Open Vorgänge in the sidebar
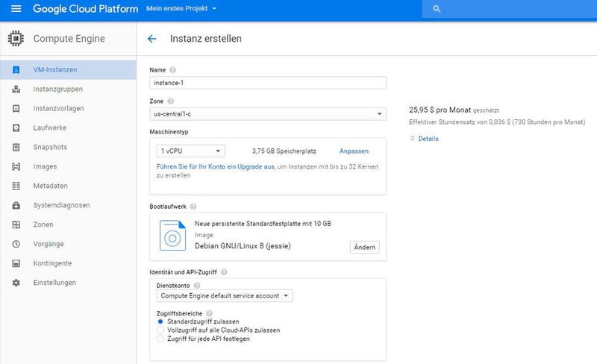 [x=68, y=244]
